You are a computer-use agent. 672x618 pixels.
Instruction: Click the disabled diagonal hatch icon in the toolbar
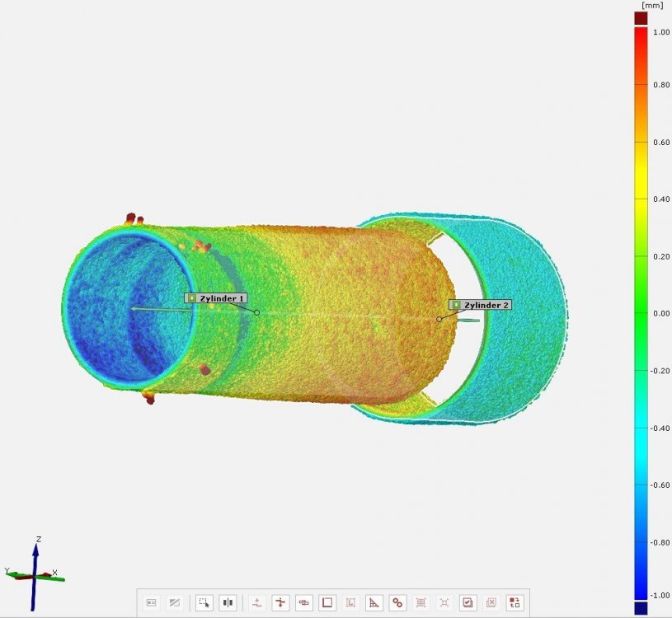click(x=175, y=602)
